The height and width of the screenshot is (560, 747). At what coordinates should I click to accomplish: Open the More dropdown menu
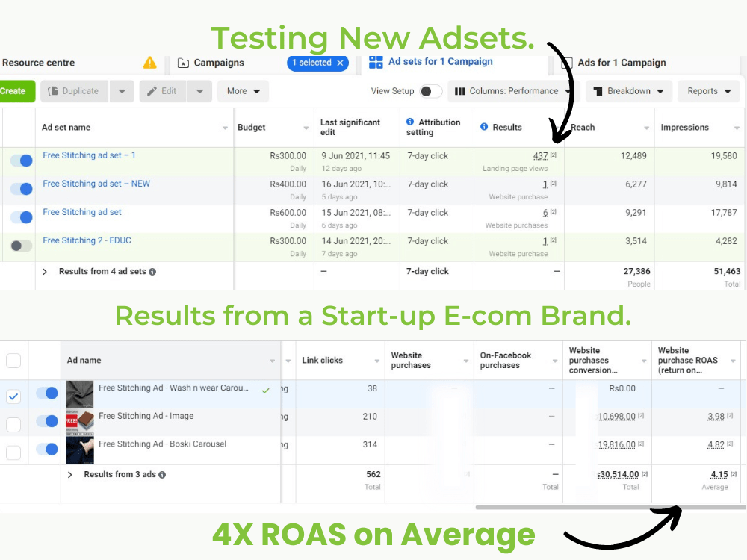243,91
